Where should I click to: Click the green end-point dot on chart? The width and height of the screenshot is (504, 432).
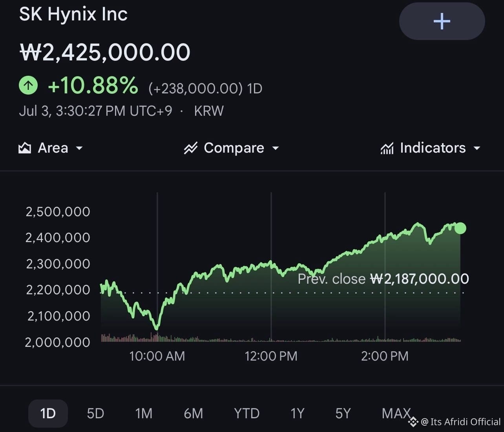(460, 228)
